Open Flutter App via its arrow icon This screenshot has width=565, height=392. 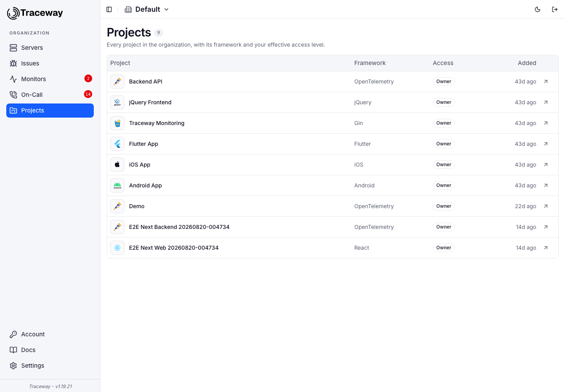[546, 144]
